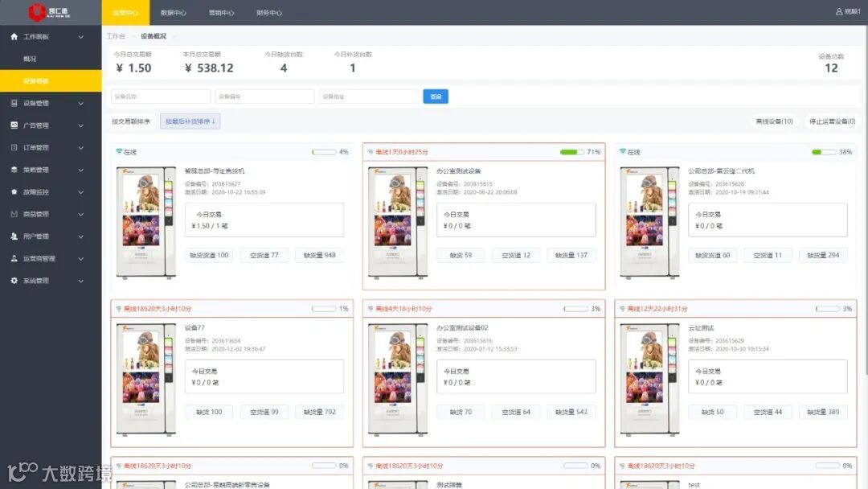Click the offline wifi icon on 办公室测试设备02 card
The width and height of the screenshot is (868, 489).
(x=371, y=309)
